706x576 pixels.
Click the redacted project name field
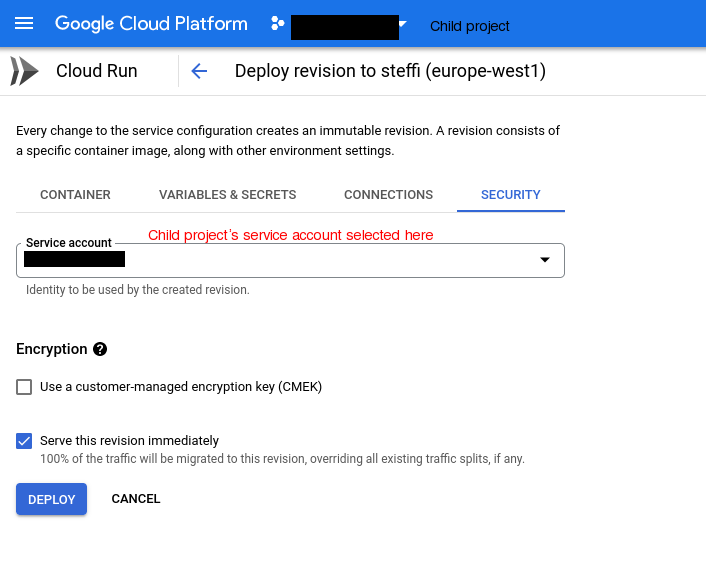pyautogui.click(x=345, y=27)
